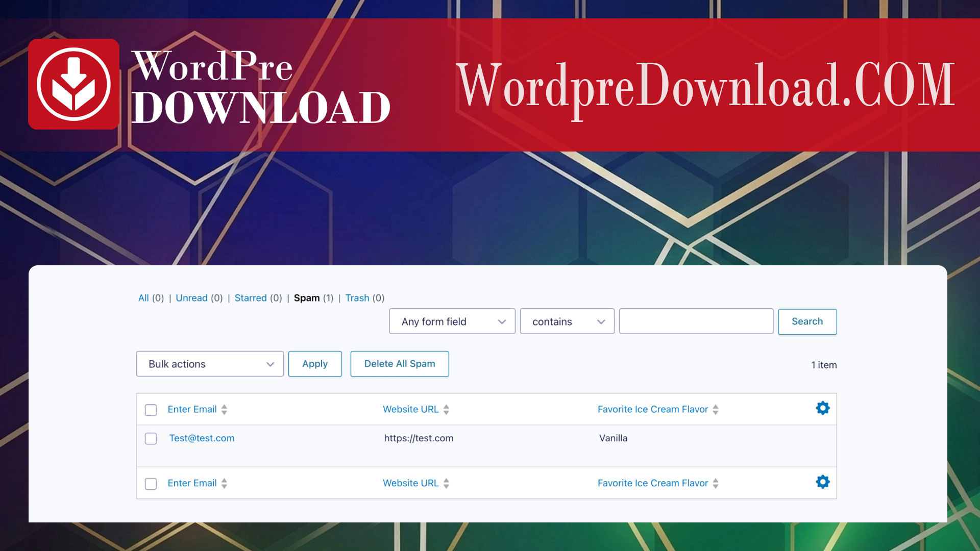This screenshot has width=980, height=551.
Task: Click the Search button
Action: pos(807,321)
